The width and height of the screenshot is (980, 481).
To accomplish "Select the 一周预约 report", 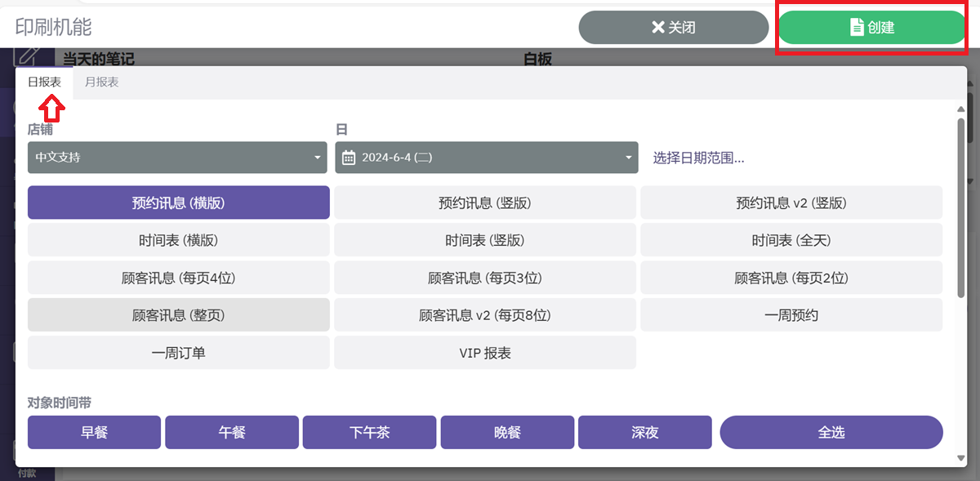I will point(791,315).
